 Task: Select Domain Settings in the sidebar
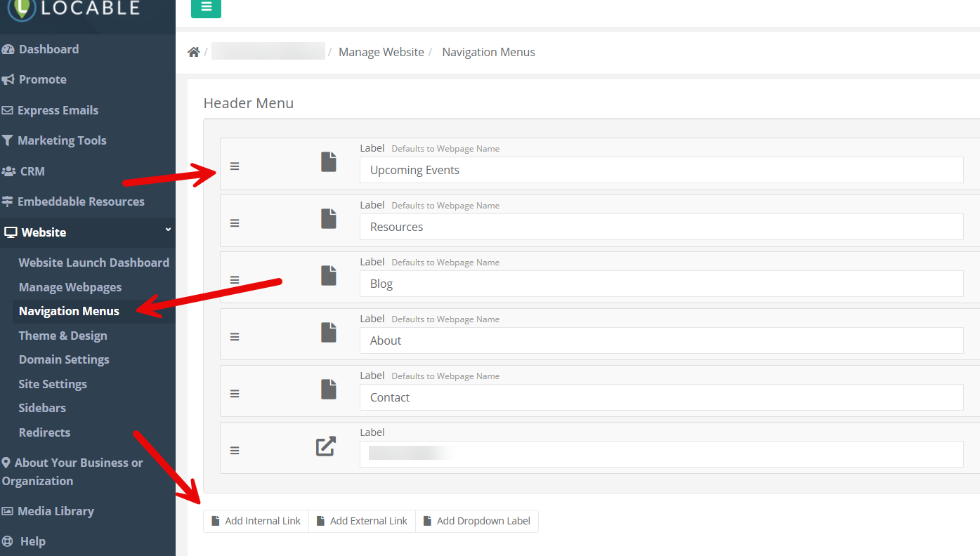point(64,359)
